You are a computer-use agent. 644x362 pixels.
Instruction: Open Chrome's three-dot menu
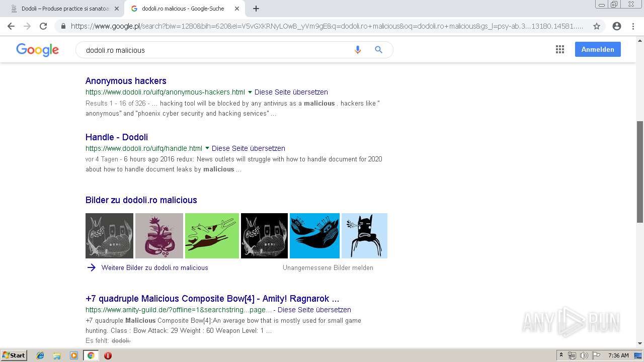pyautogui.click(x=633, y=26)
